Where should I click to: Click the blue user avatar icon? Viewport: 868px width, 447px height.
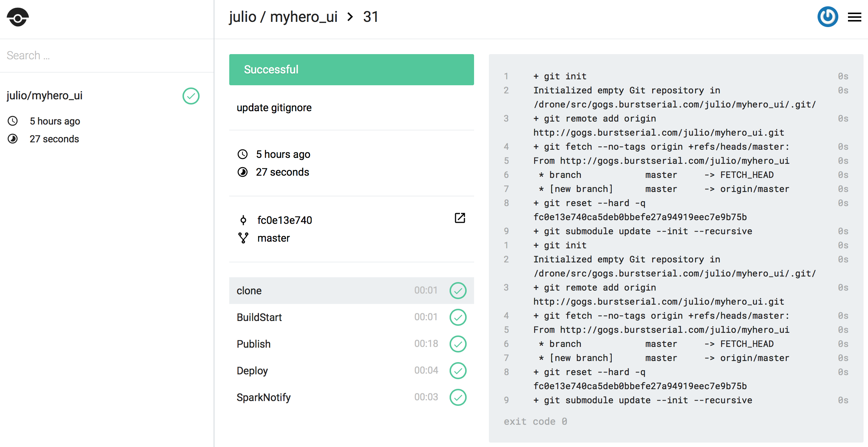pyautogui.click(x=828, y=17)
